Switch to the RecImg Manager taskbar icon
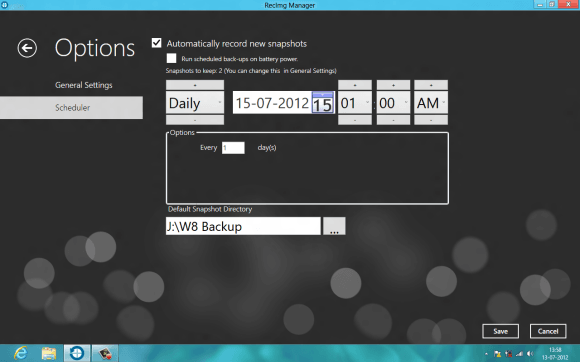580x362 pixels. [77, 353]
